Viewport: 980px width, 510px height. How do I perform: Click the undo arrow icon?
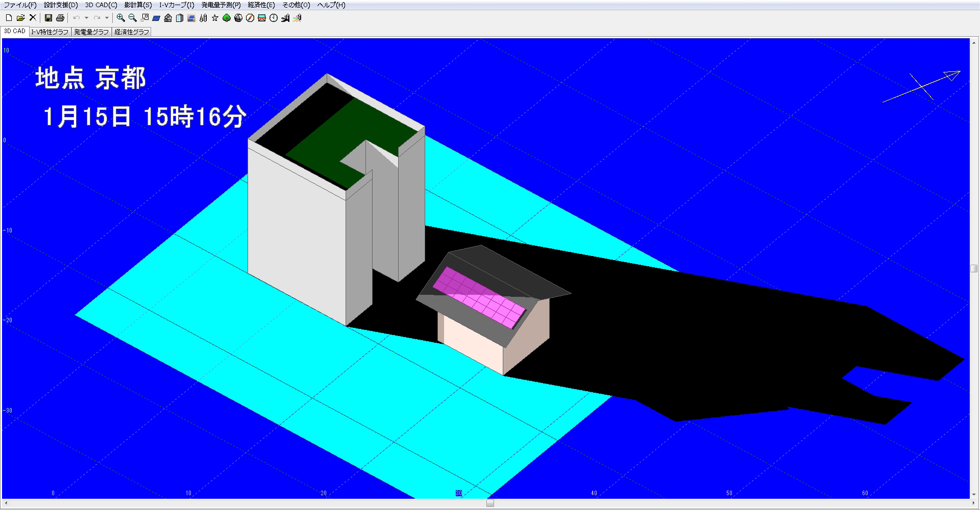point(77,18)
